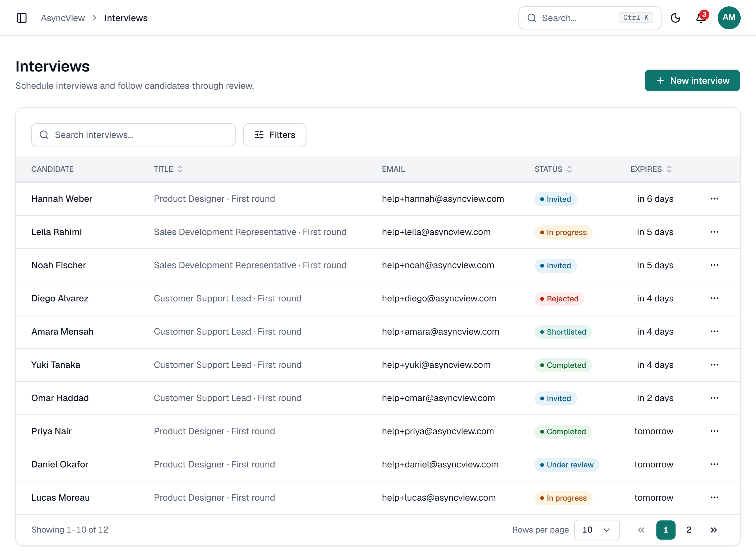Click the Candidate column header
756x553 pixels.
tap(53, 169)
